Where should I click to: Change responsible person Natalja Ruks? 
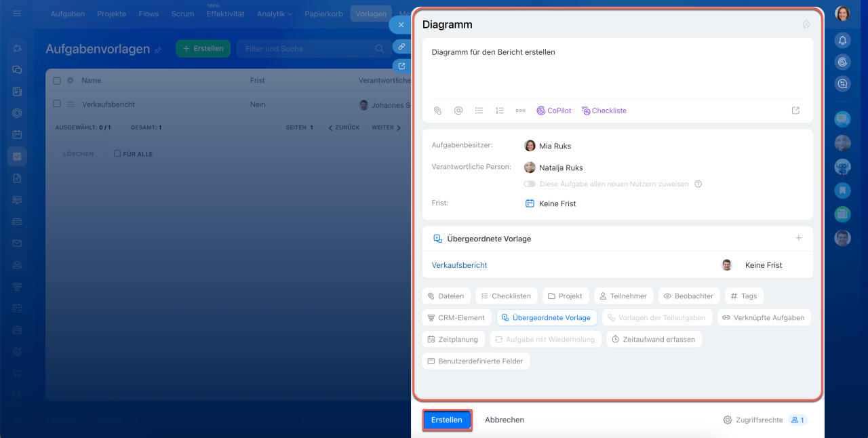553,167
